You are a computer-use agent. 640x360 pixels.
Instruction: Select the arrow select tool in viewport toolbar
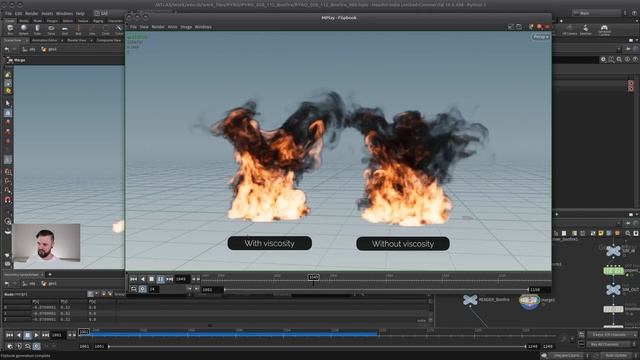8,103
